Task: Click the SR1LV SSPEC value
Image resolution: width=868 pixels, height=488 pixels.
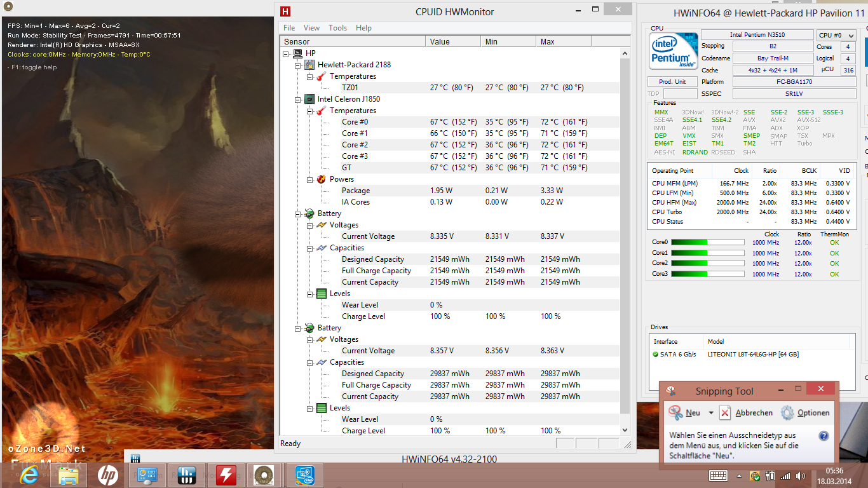Action: coord(794,93)
